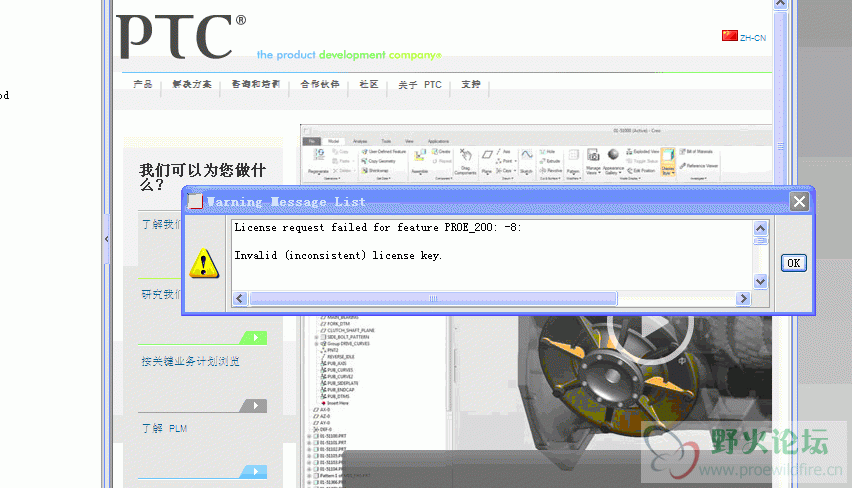
Task: Select PUB_ENDCAP in the model tree
Action: [x=341, y=390]
